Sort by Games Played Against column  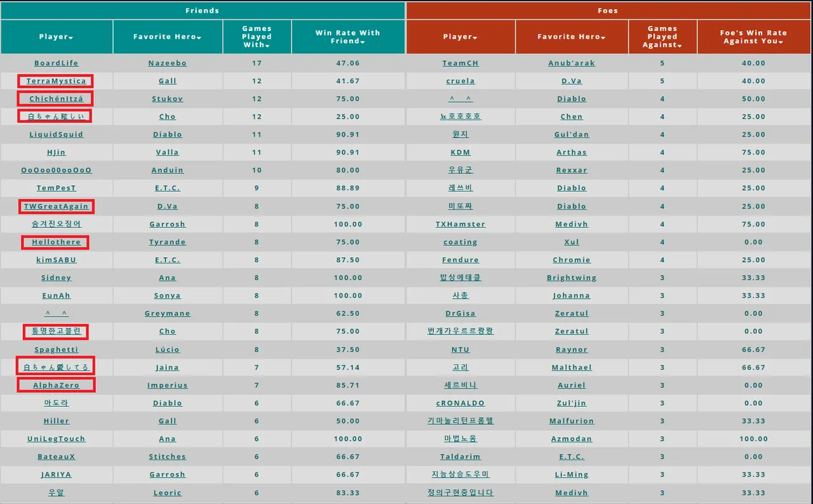[662, 37]
